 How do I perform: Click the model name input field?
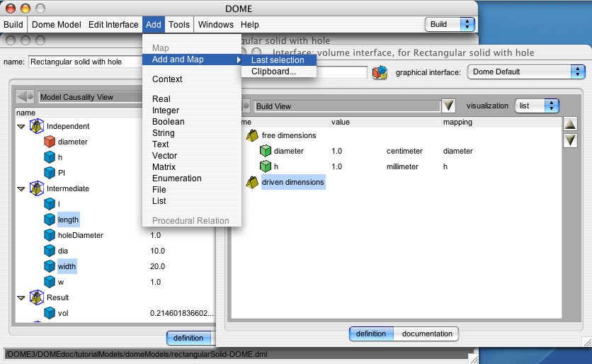coord(85,62)
